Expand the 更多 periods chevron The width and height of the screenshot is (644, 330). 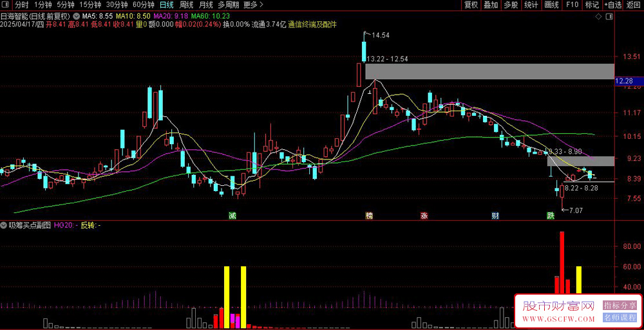[x=261, y=5]
